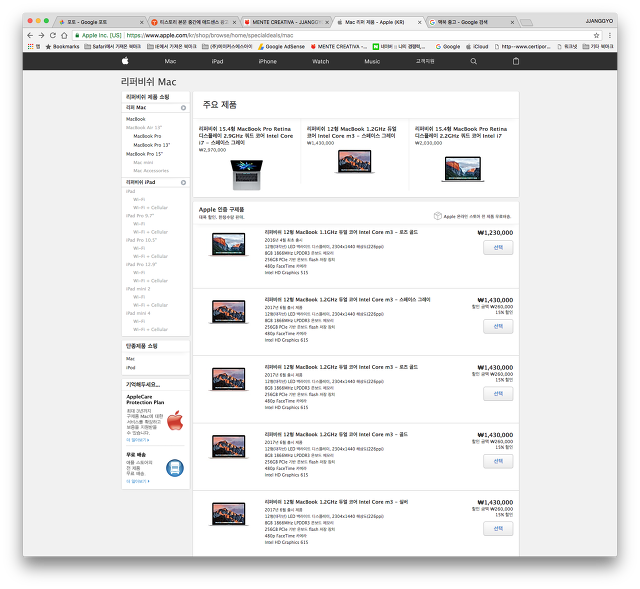Reload the page with the refresh icon
The height and width of the screenshot is (589, 640).
tap(53, 36)
